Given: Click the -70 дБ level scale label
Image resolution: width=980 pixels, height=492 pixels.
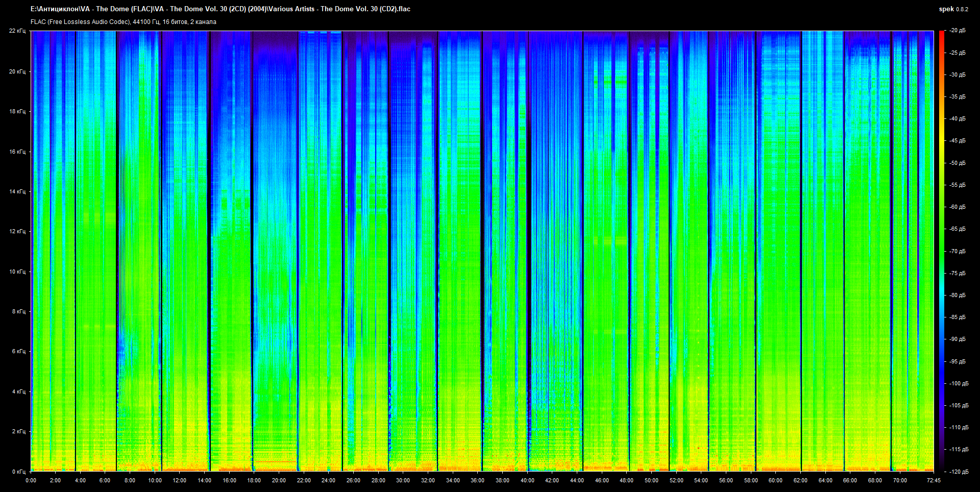Looking at the screenshot, I should 958,251.
